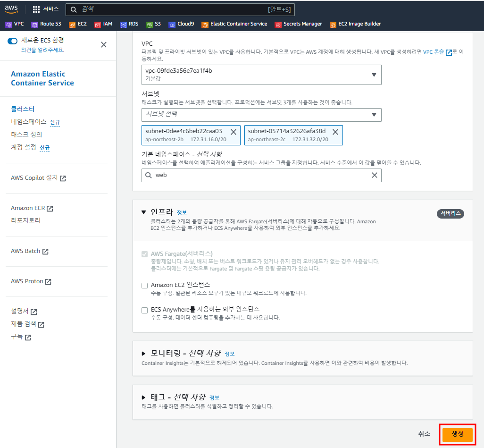484x448 pixels.
Task: Click the 취소 button
Action: pyautogui.click(x=424, y=434)
